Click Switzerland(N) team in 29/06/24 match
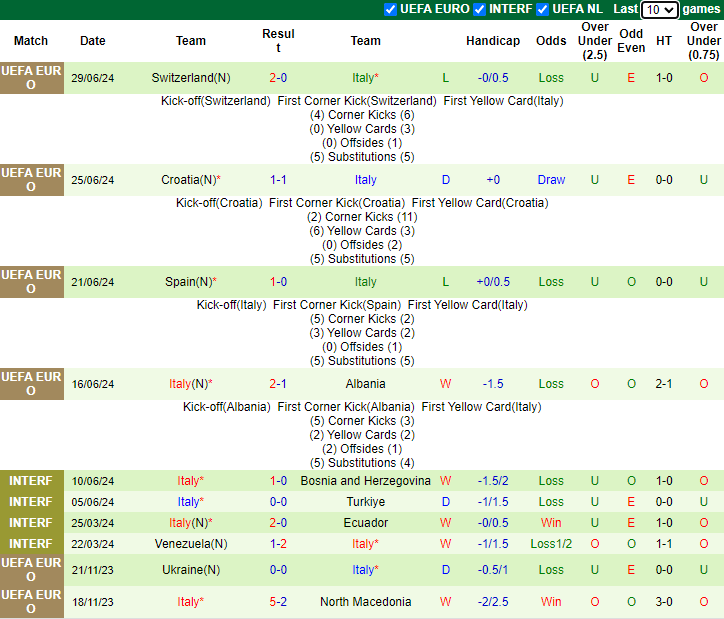Image resolution: width=724 pixels, height=619 pixels. (190, 78)
